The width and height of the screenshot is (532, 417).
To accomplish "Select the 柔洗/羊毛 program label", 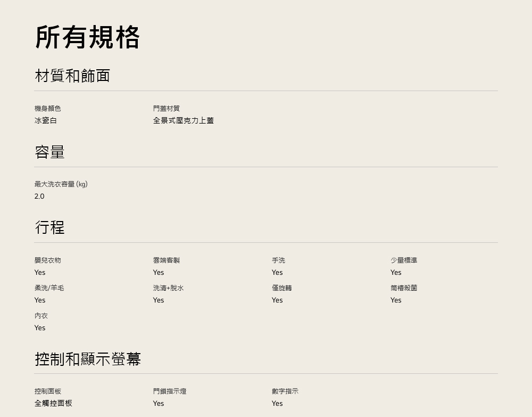I will (x=49, y=288).
